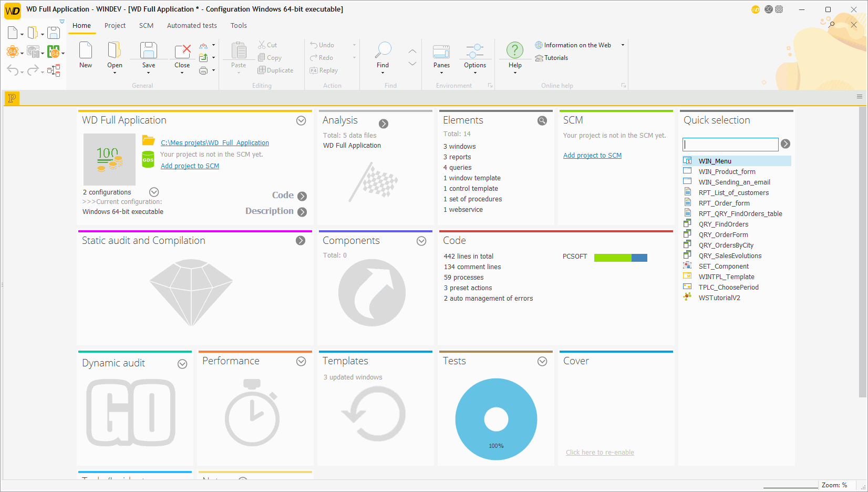Click the PCSOFT green and blue code bar
Viewport: 868px width, 492px height.
click(621, 258)
